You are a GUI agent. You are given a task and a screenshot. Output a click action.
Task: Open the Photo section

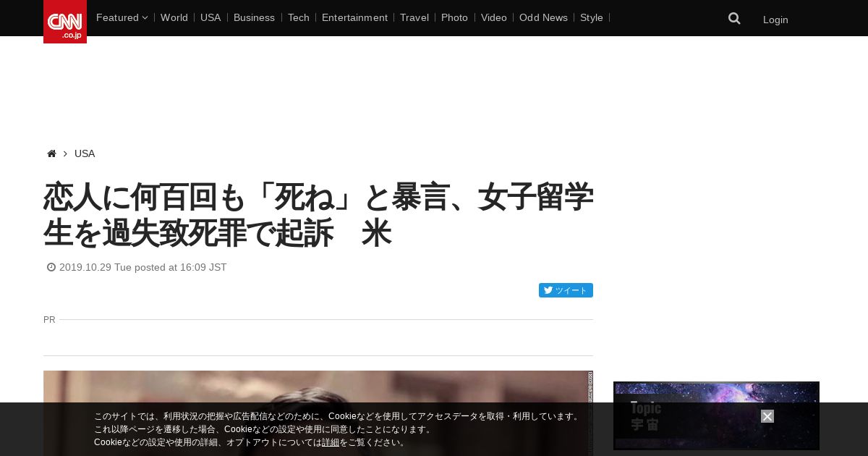(454, 17)
